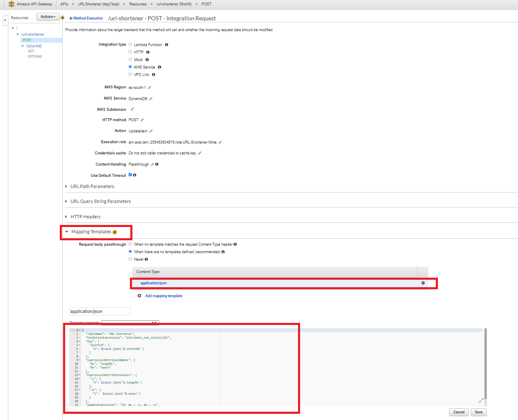The width and height of the screenshot is (518, 420).
Task: Edit the Execution role pencil icon
Action: [x=220, y=142]
